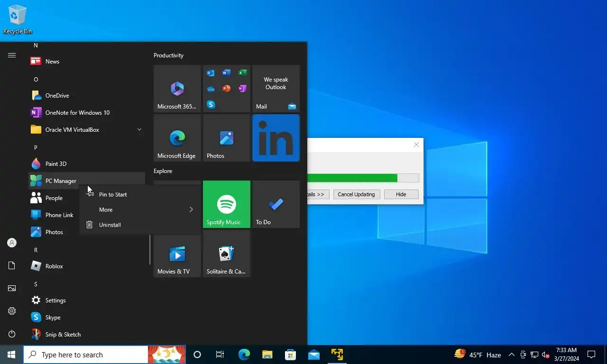
Task: Open Microsoft Store on the taskbar
Action: click(290, 355)
